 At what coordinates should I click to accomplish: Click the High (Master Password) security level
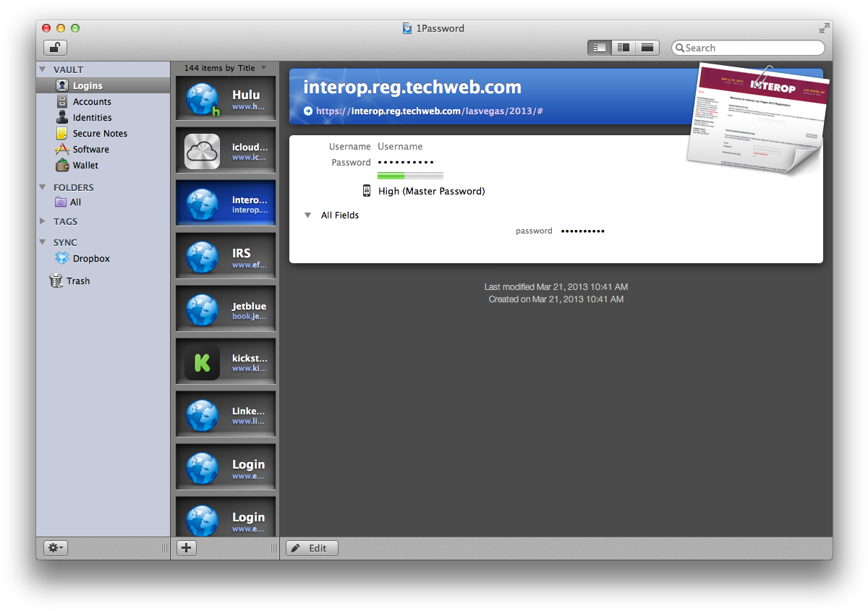432,192
